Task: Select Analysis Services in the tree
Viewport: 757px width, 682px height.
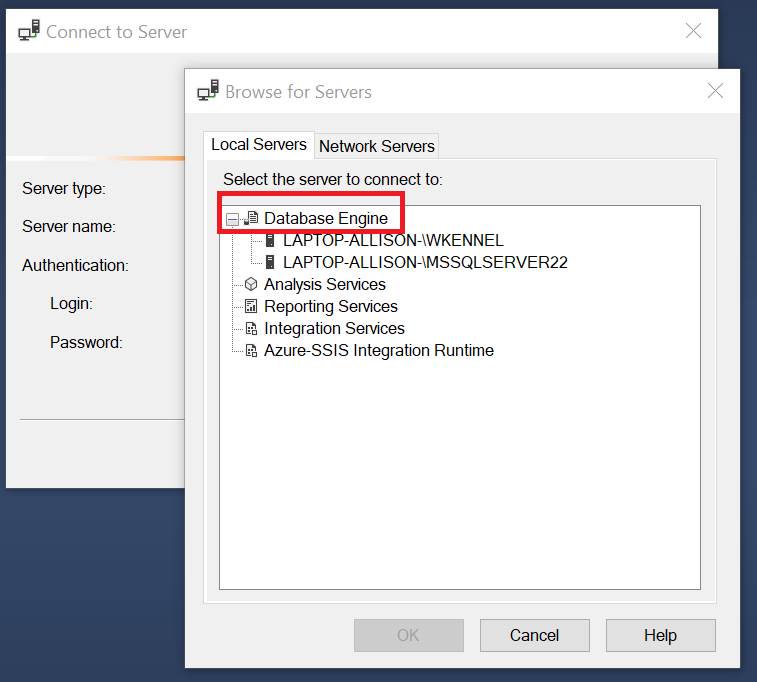Action: pyautogui.click(x=324, y=284)
